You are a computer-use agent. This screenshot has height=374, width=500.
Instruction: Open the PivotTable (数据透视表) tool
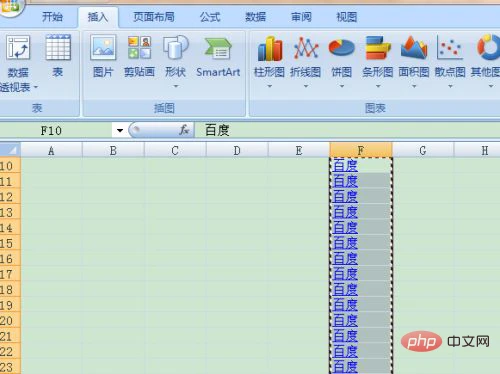[x=19, y=63]
